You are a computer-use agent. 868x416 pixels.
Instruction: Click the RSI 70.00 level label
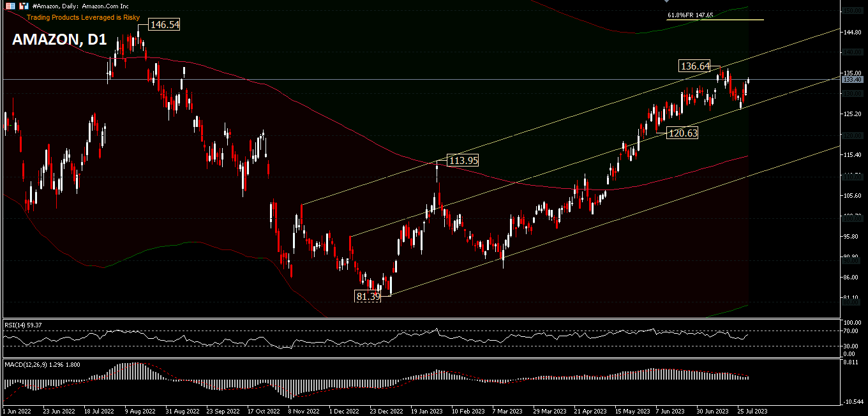pos(849,331)
